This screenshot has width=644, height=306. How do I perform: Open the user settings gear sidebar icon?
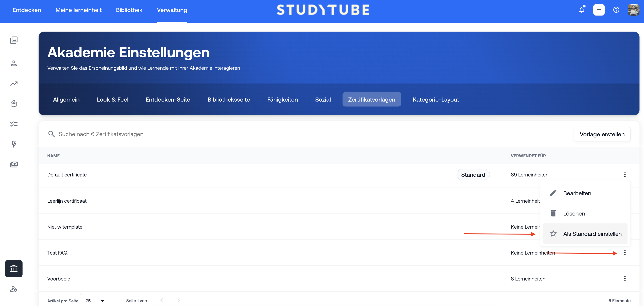[14, 289]
